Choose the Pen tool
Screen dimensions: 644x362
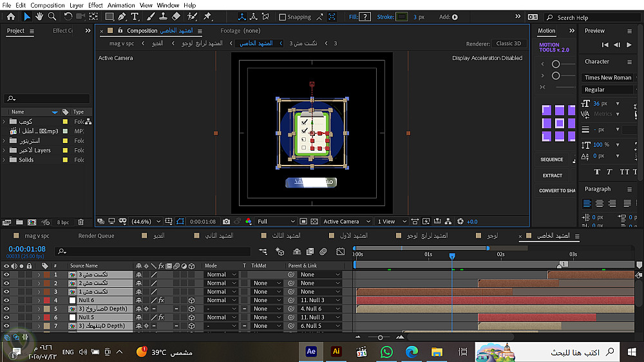click(x=121, y=17)
